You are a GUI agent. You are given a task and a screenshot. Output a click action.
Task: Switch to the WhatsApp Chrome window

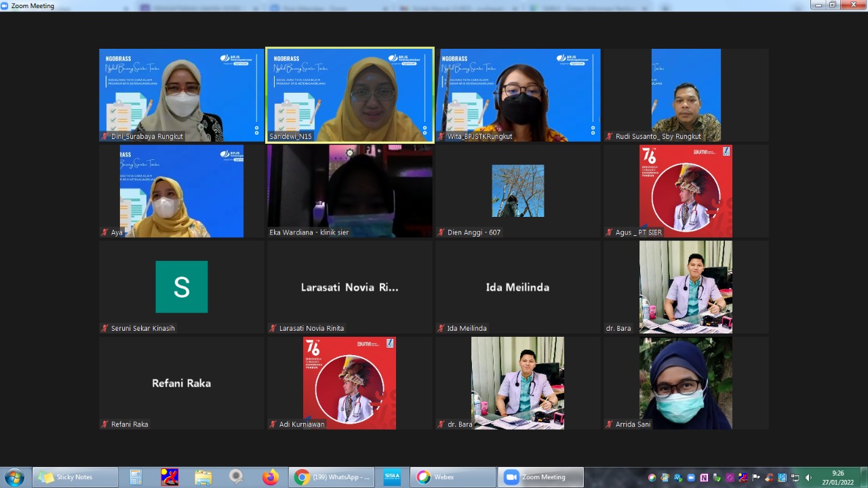[332, 477]
